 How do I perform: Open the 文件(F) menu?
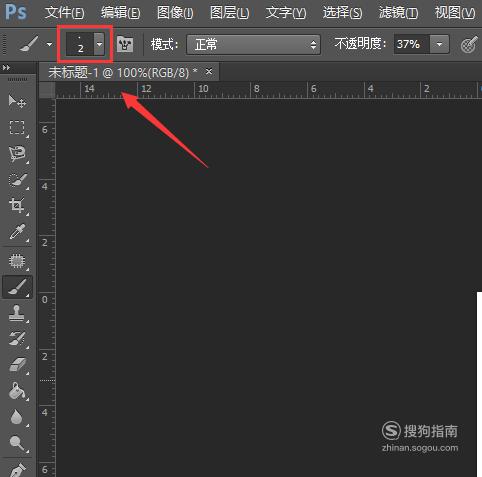[64, 13]
